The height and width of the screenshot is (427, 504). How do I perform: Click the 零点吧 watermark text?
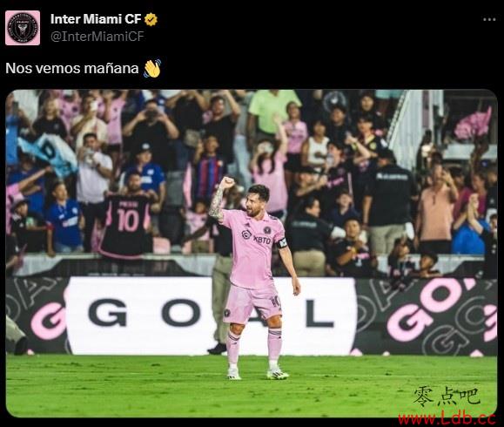(447, 396)
